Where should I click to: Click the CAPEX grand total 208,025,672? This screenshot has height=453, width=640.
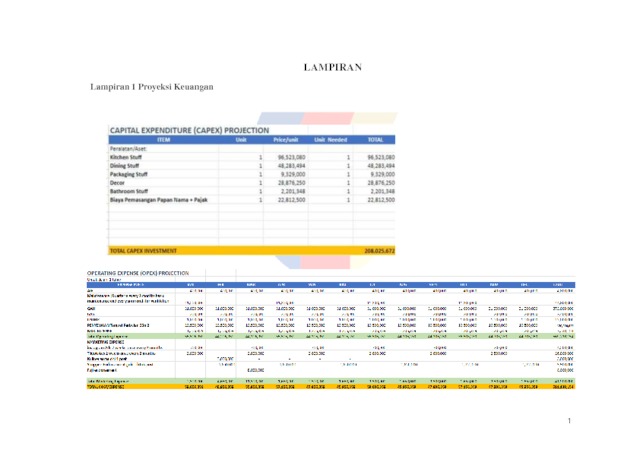click(379, 251)
